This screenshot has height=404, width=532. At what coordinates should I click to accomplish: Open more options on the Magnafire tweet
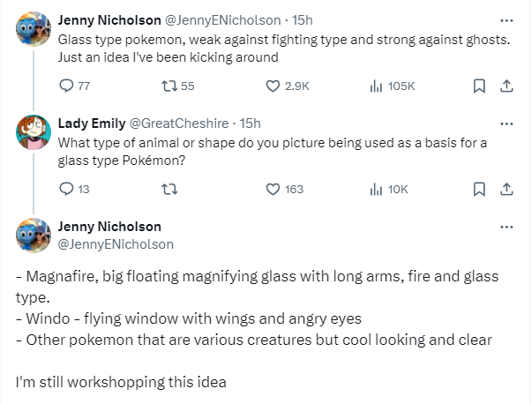click(x=506, y=227)
